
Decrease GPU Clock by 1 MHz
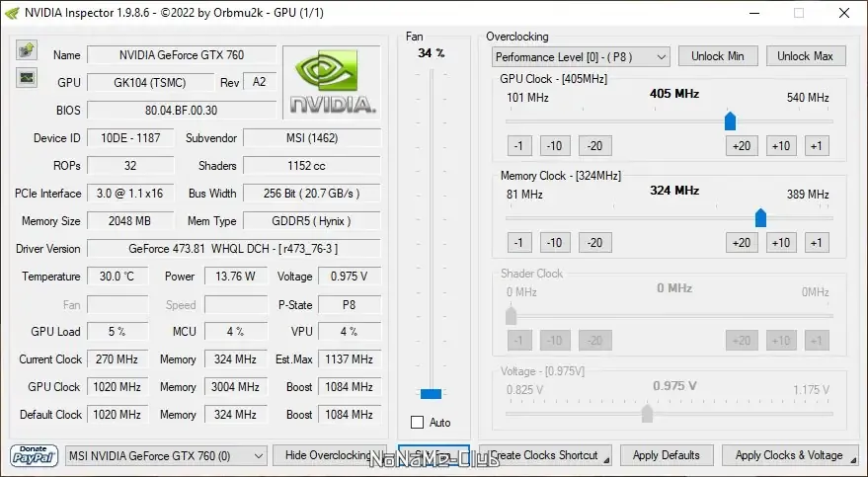519,145
